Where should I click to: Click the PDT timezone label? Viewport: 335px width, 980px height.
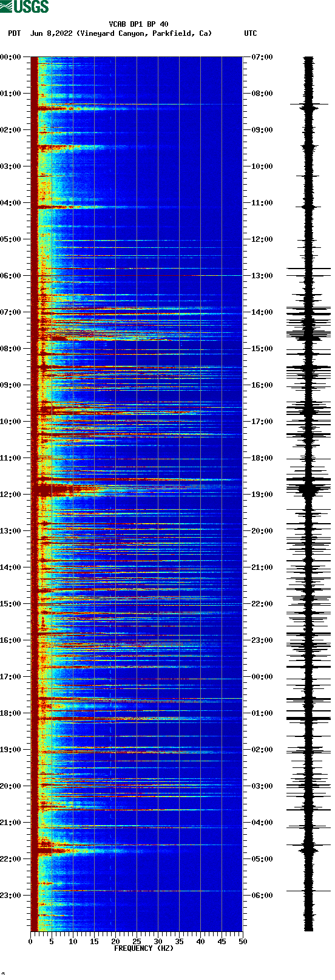(14, 33)
